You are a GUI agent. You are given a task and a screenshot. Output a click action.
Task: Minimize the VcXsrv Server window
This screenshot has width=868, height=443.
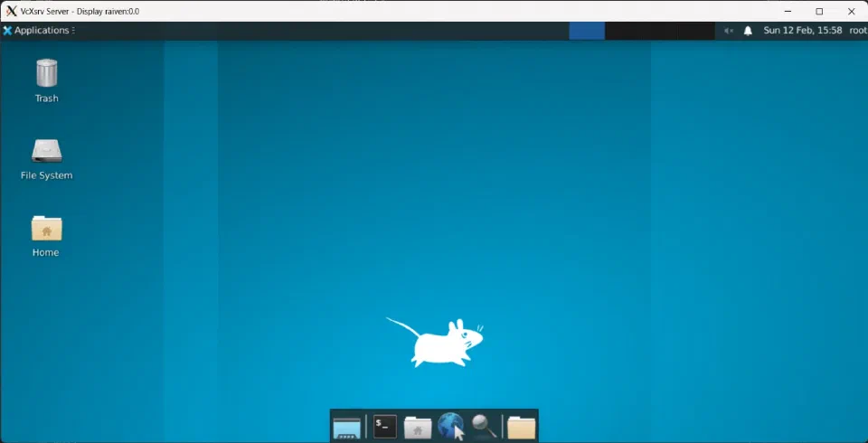788,11
